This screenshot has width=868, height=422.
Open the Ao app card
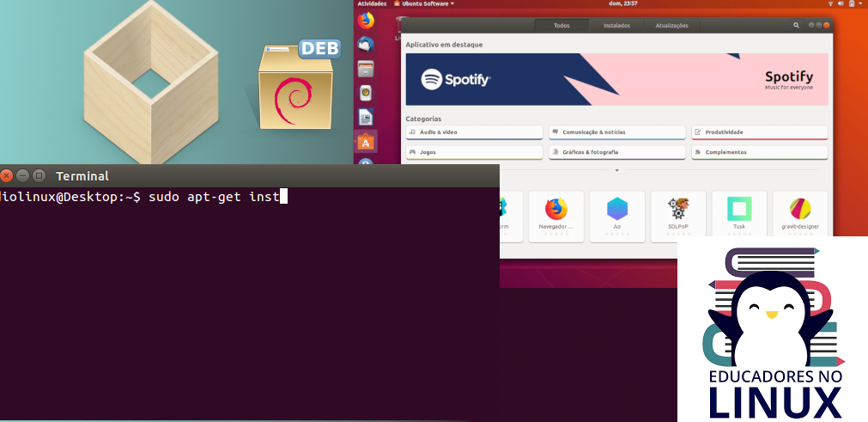[x=617, y=216]
